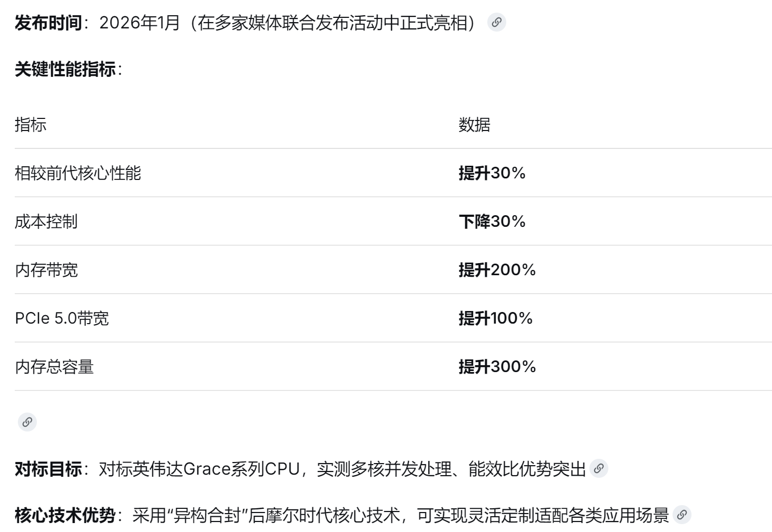Click the bold 发布时间 label
This screenshot has width=772, height=532.
[x=48, y=23]
